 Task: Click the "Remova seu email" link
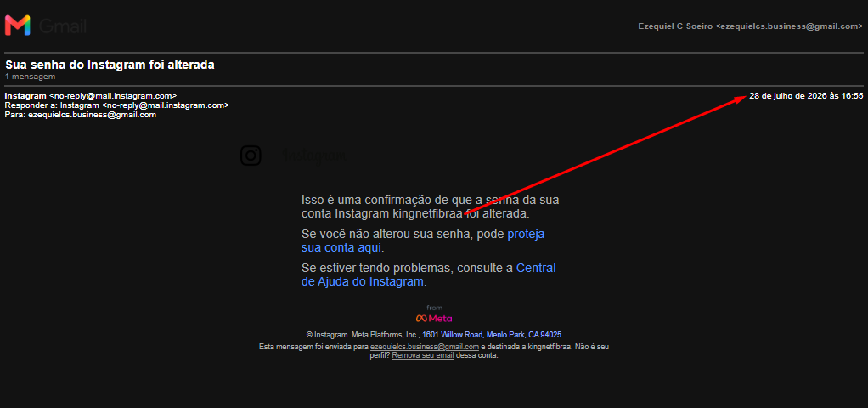coord(423,356)
